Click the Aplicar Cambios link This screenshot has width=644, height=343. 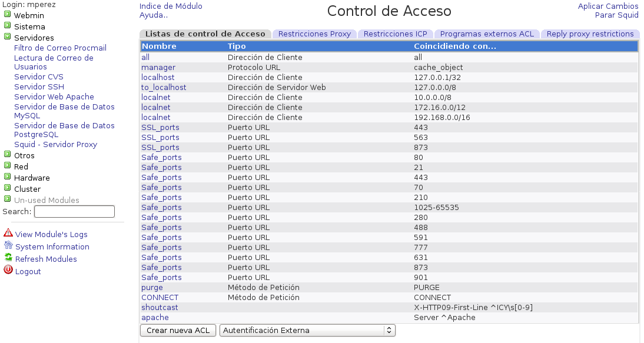tap(608, 6)
